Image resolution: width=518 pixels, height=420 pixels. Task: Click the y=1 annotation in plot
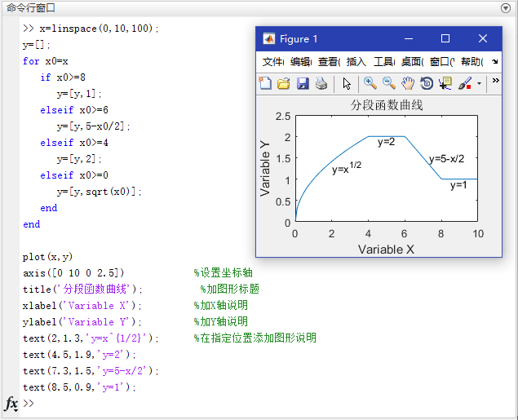click(458, 185)
